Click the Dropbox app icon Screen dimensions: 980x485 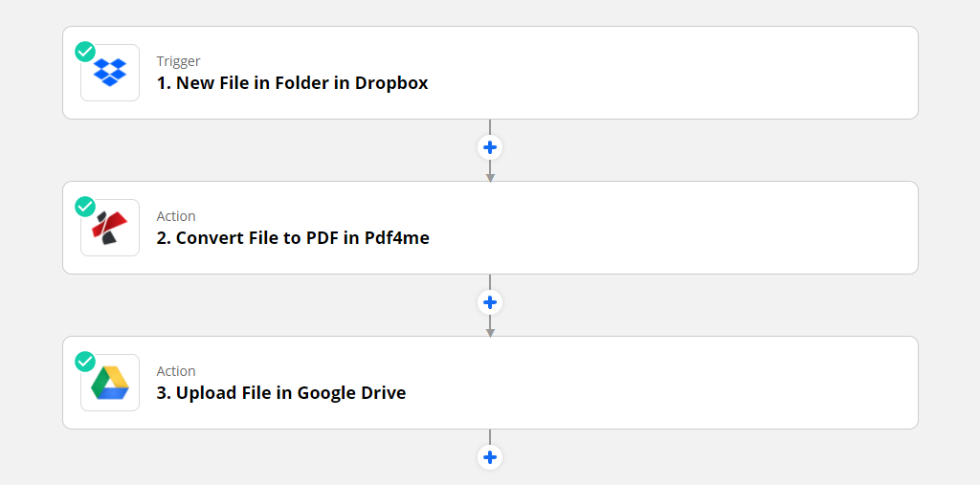click(110, 73)
